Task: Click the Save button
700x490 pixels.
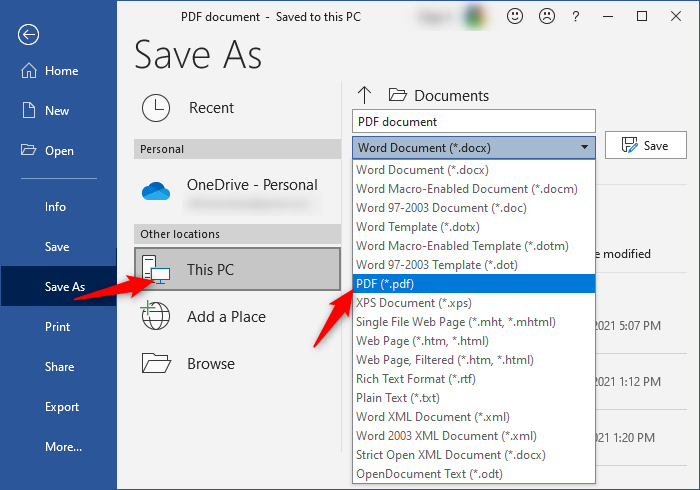Action: [x=646, y=145]
